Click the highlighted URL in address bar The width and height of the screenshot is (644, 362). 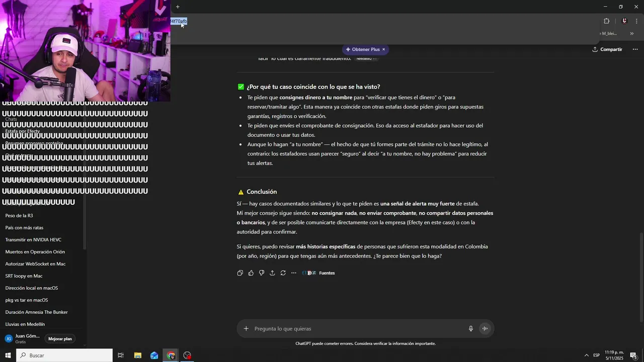(179, 21)
